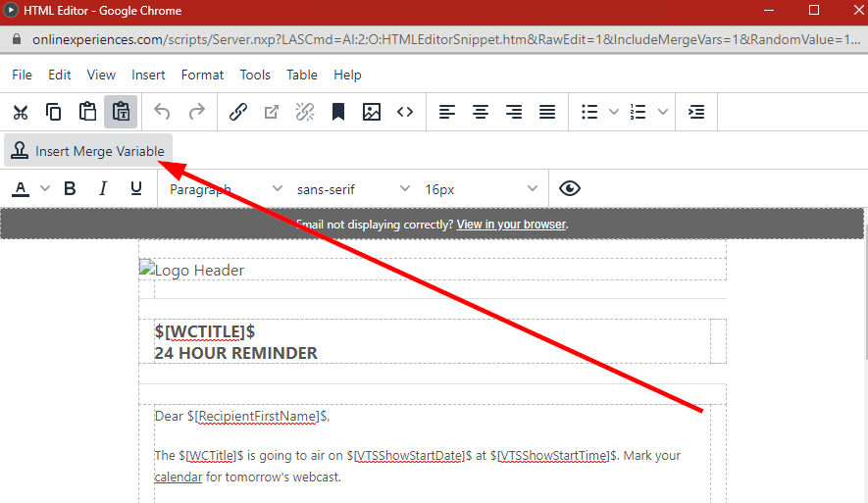Click the site lock icon in address bar
868x503 pixels.
(x=17, y=39)
